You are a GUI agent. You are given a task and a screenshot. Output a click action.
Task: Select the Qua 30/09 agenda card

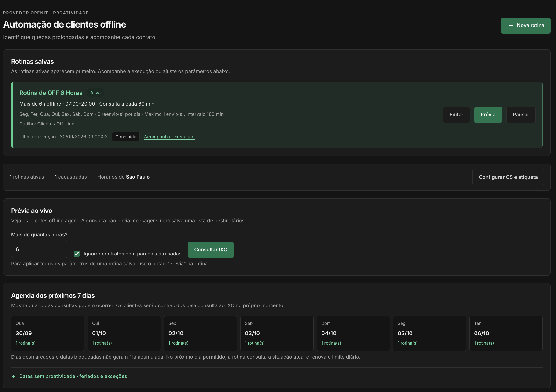(x=48, y=333)
